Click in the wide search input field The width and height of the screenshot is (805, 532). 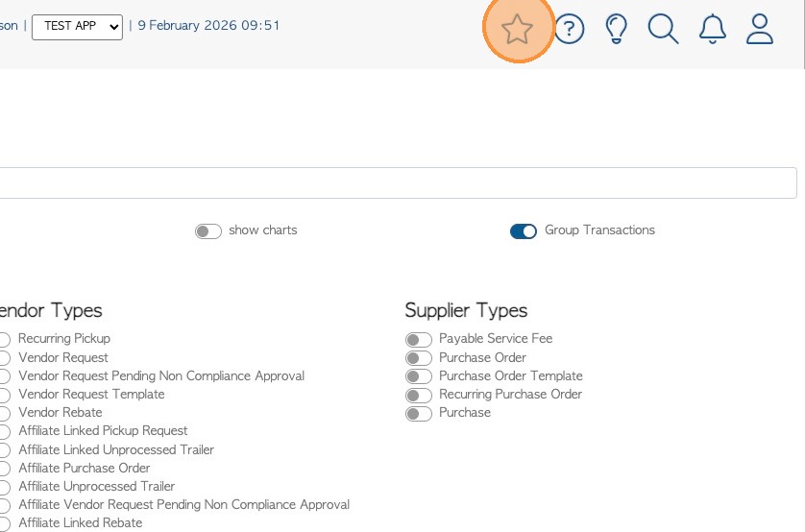click(x=398, y=183)
